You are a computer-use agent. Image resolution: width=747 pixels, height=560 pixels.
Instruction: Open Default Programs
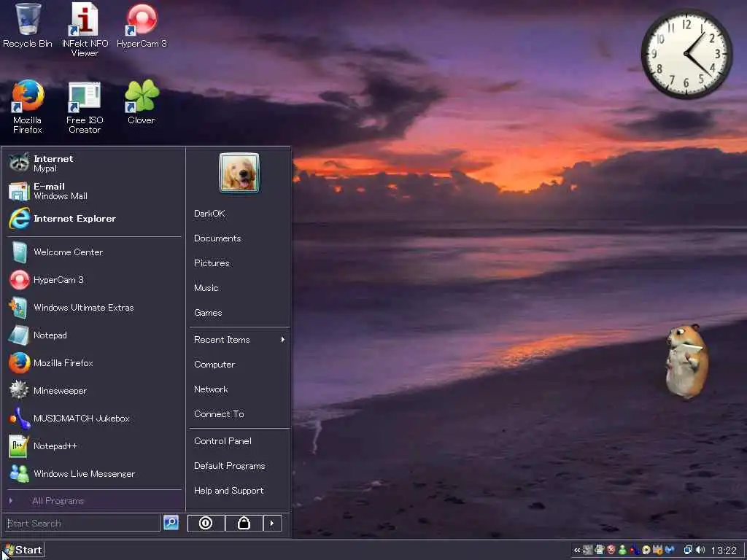tap(239, 466)
